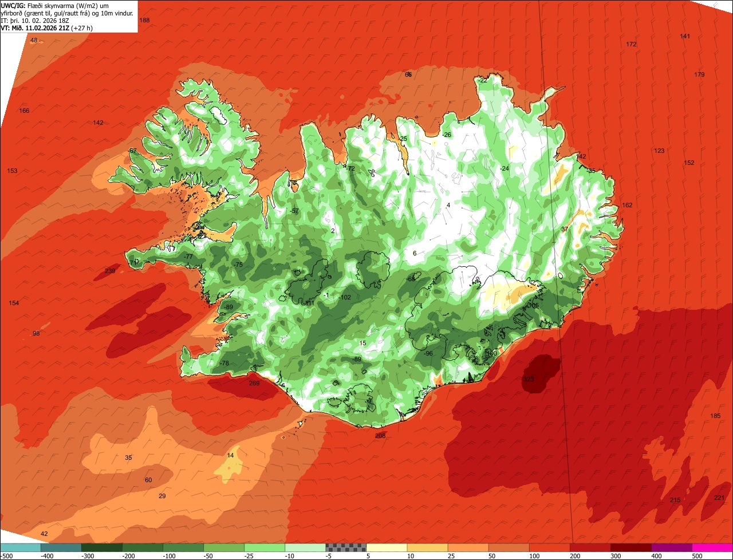
Task: Pick the legend swatch between -25 and -10
Action: click(265, 547)
